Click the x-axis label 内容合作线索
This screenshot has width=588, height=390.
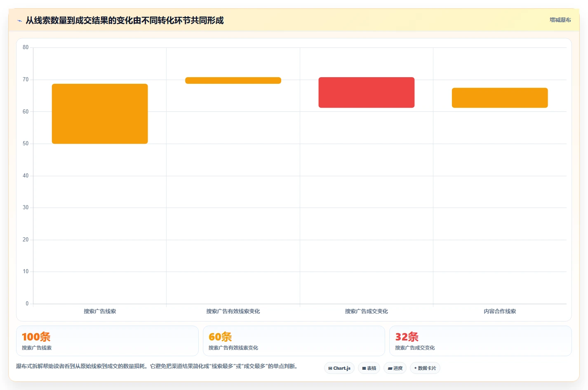pyautogui.click(x=500, y=311)
